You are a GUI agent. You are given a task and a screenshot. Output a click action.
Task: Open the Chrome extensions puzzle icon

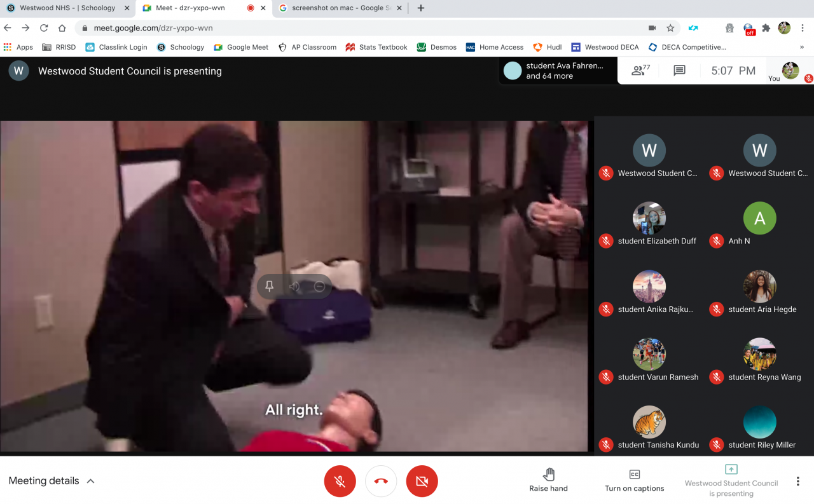[x=766, y=28]
